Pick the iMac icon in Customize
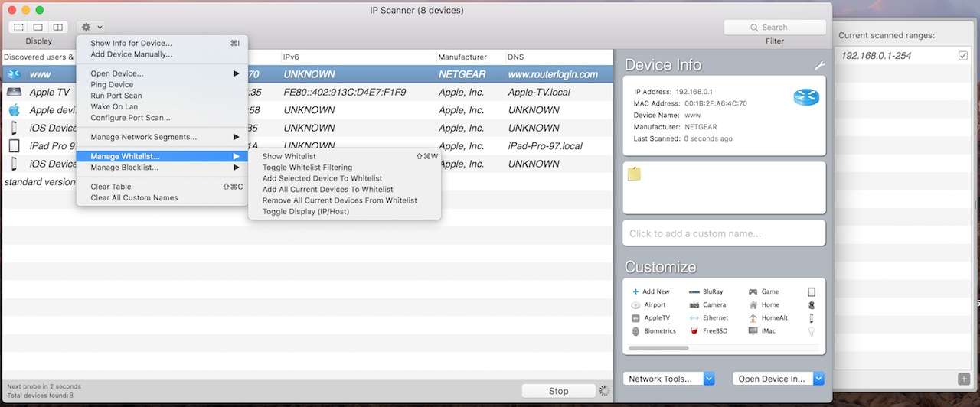The height and width of the screenshot is (407, 980). [753, 330]
